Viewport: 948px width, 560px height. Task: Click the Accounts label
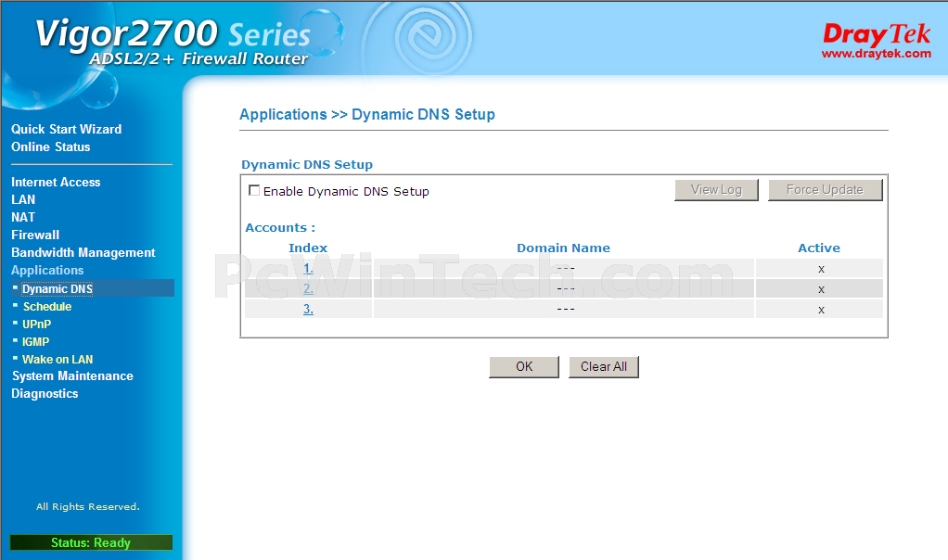(280, 228)
